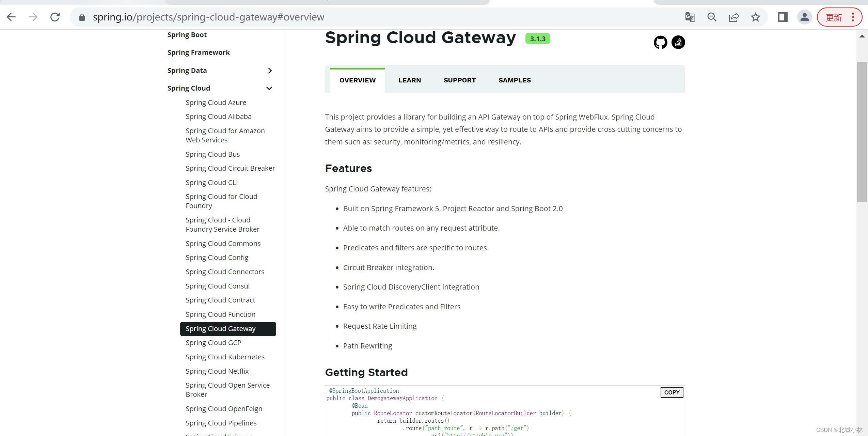Screen dimensions: 868x436
Task: Collapse the Spring Cloud section chevron
Action: tap(269, 89)
